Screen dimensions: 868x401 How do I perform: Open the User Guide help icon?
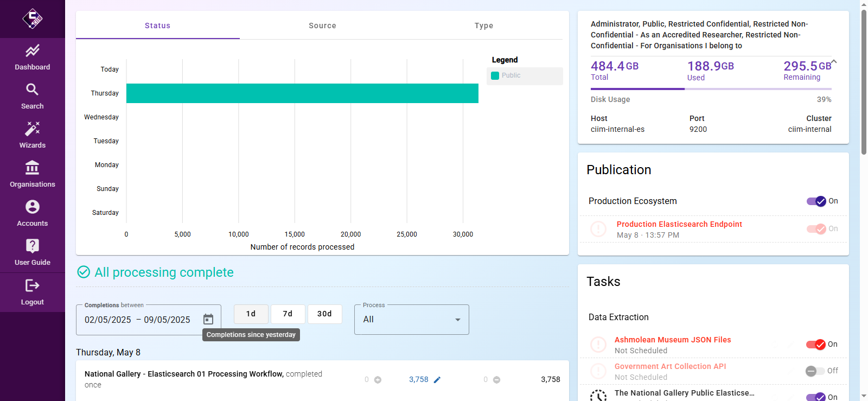[x=33, y=246]
